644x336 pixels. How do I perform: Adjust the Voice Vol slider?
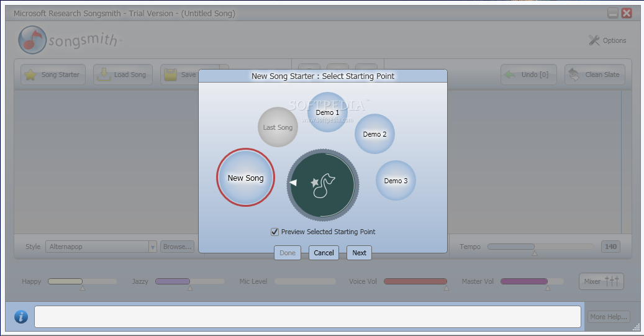point(415,281)
